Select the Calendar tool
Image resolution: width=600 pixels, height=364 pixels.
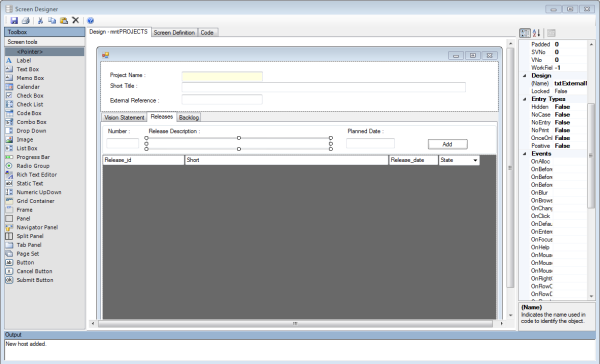click(45, 87)
